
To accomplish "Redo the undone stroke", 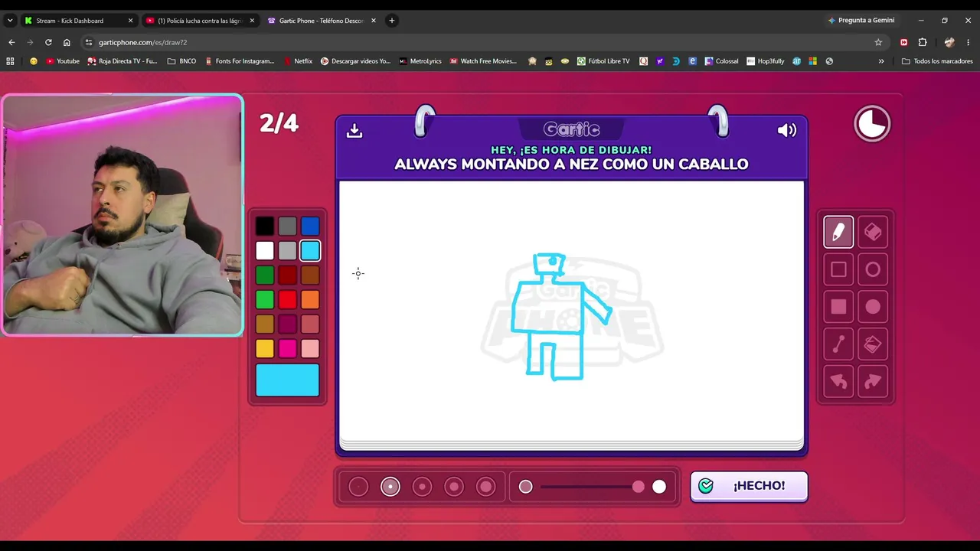I will coord(873,382).
